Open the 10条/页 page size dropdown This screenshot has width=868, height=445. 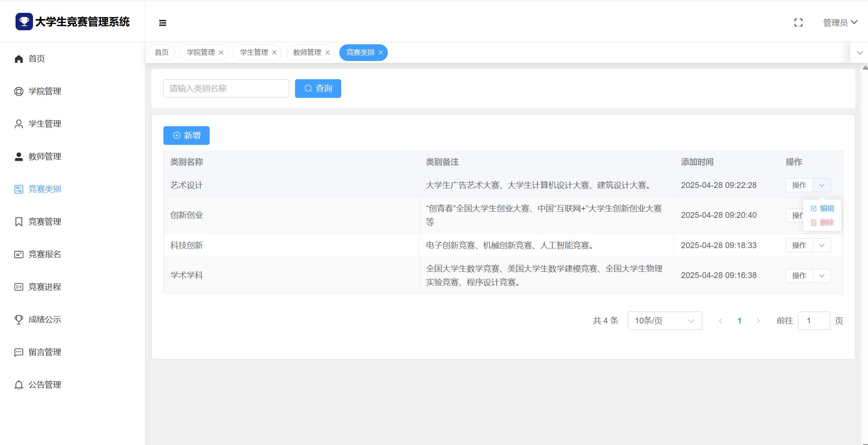click(x=664, y=321)
